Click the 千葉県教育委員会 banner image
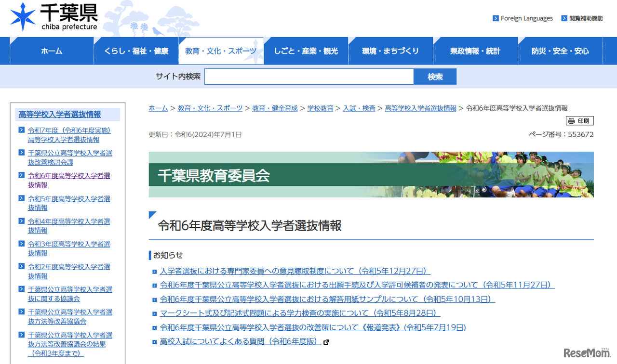This screenshot has width=617, height=364. [x=371, y=175]
